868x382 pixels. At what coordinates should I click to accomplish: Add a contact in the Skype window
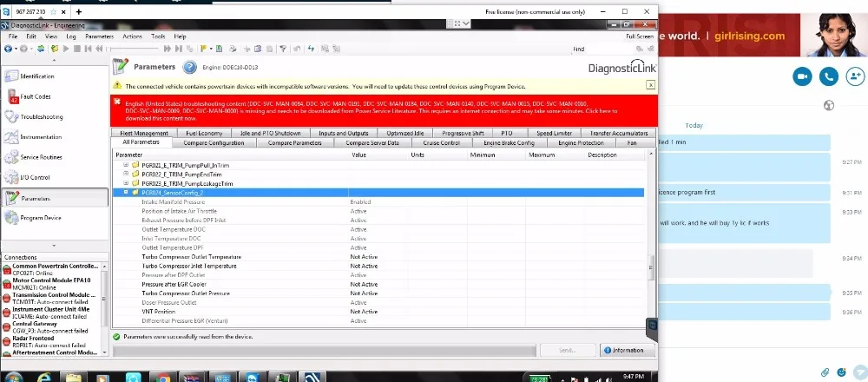855,76
